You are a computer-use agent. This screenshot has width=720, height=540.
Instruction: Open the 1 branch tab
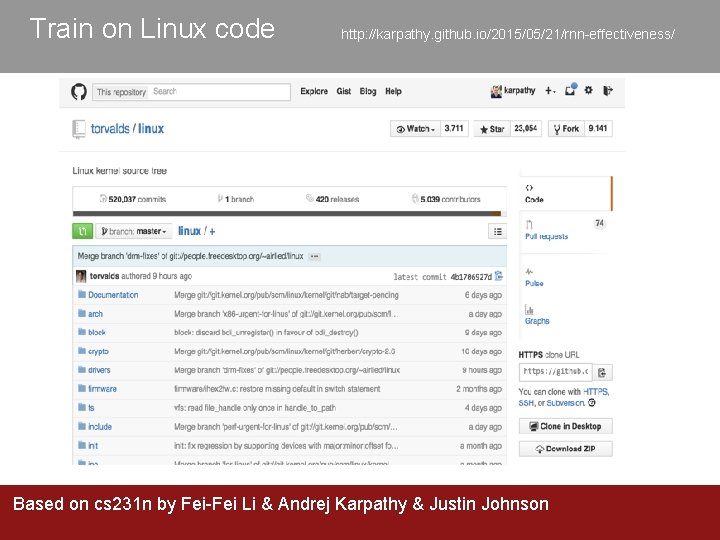(236, 199)
